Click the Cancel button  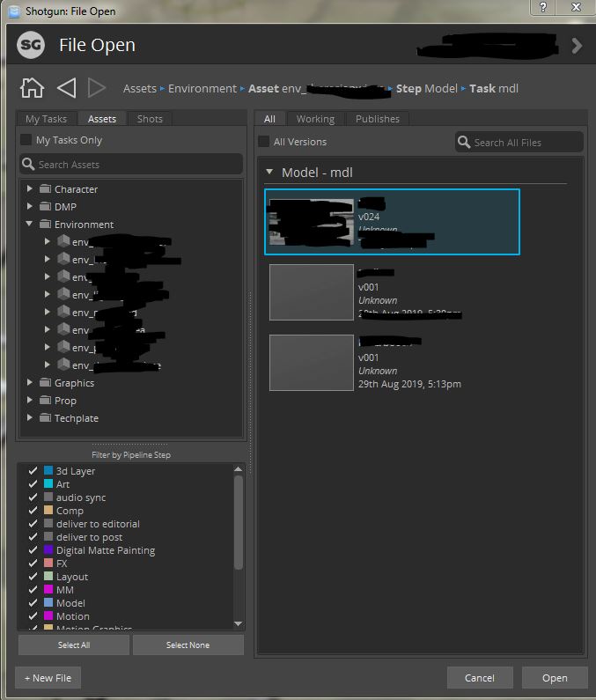(x=480, y=678)
